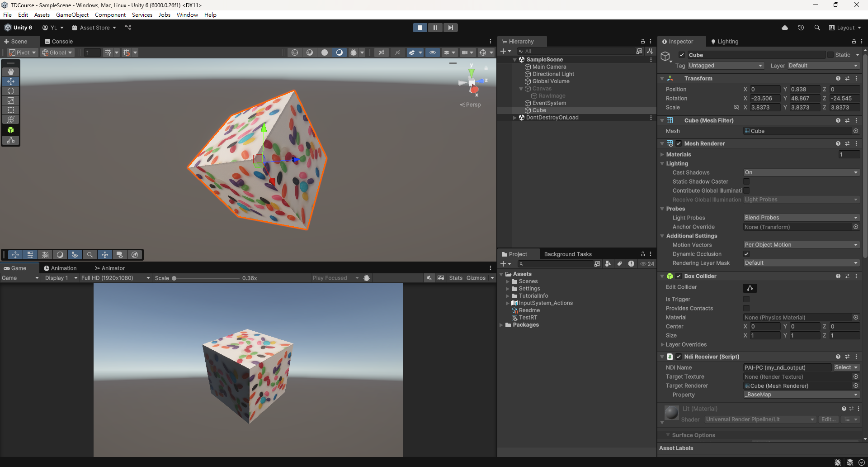Select the Rotate tool in scene toolbar

[x=11, y=91]
